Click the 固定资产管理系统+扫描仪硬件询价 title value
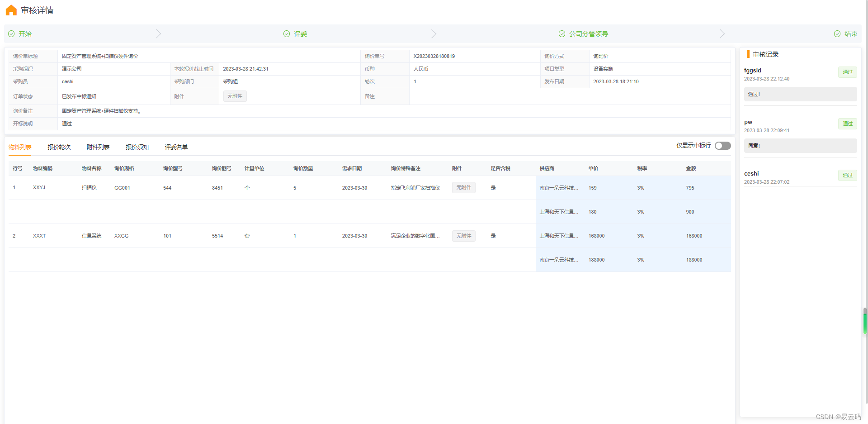The width and height of the screenshot is (868, 424). coord(100,56)
